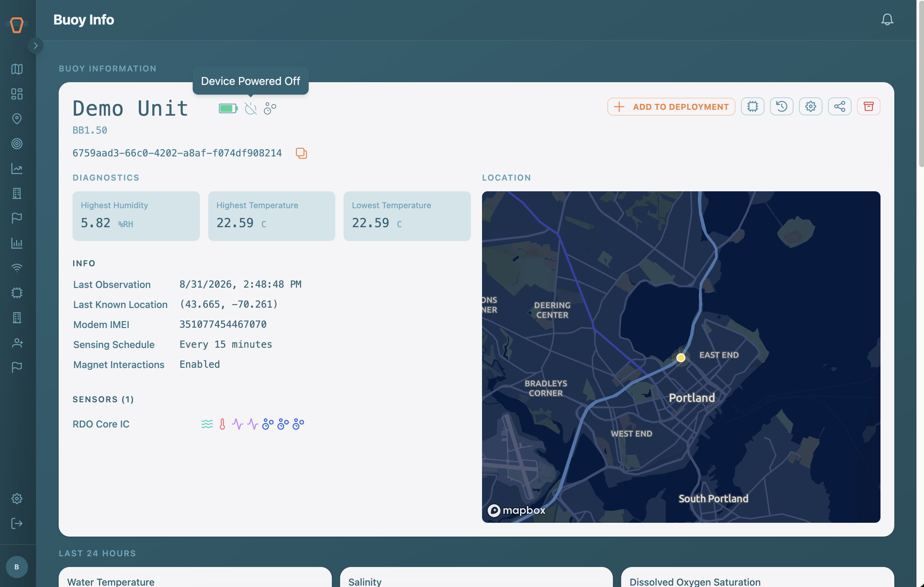Click the page vertical scrollbar

(921, 84)
